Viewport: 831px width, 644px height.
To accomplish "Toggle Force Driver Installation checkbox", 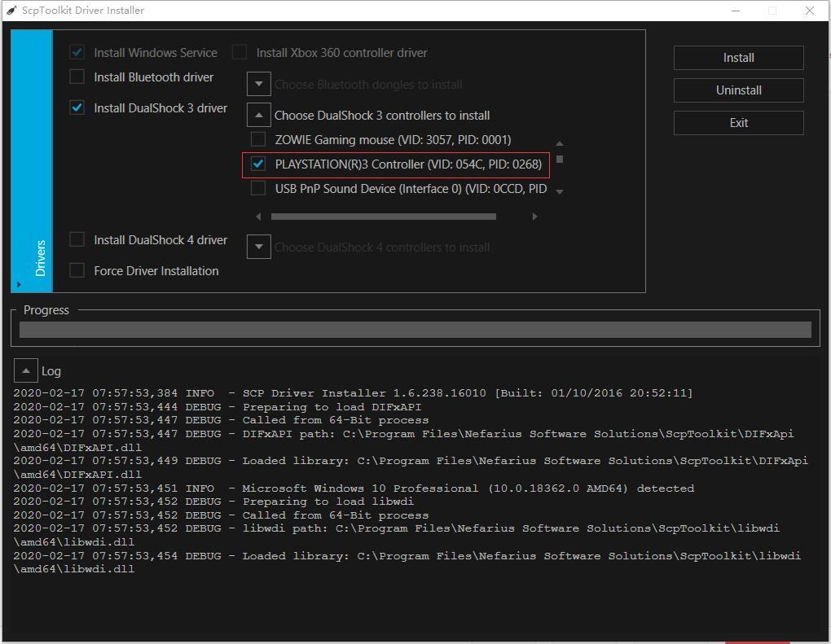I will tap(77, 270).
